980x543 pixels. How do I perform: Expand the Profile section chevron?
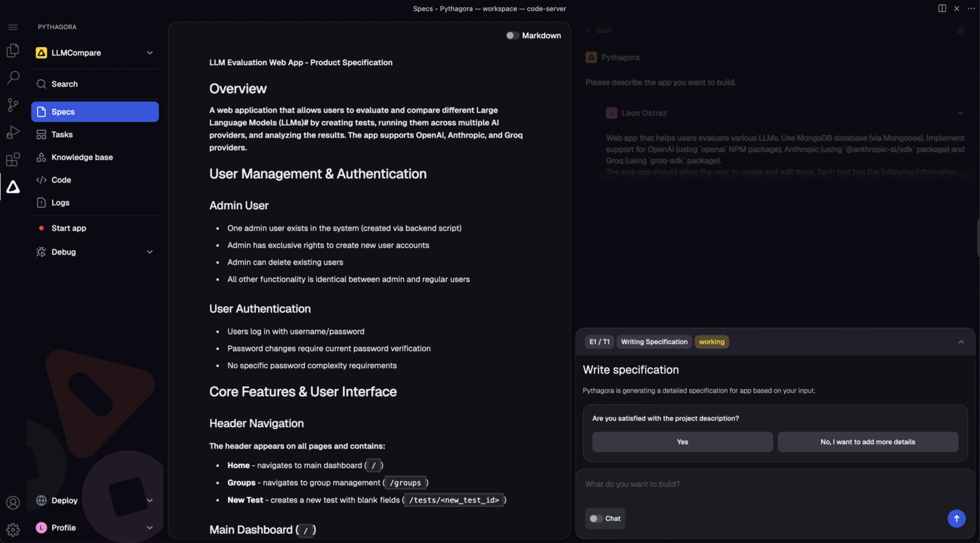[150, 528]
